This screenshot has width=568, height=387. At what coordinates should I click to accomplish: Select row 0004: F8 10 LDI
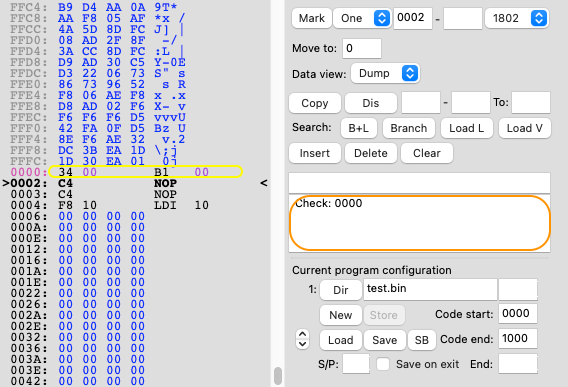point(109,205)
